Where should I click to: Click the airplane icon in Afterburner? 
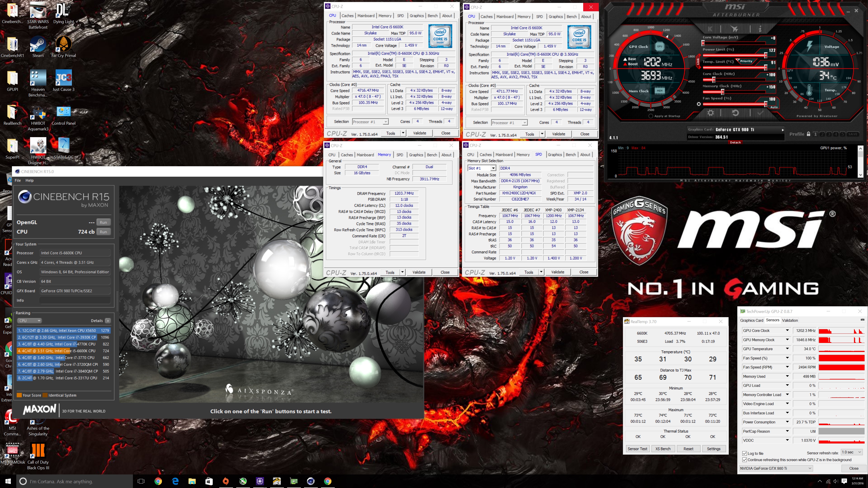pos(735,29)
